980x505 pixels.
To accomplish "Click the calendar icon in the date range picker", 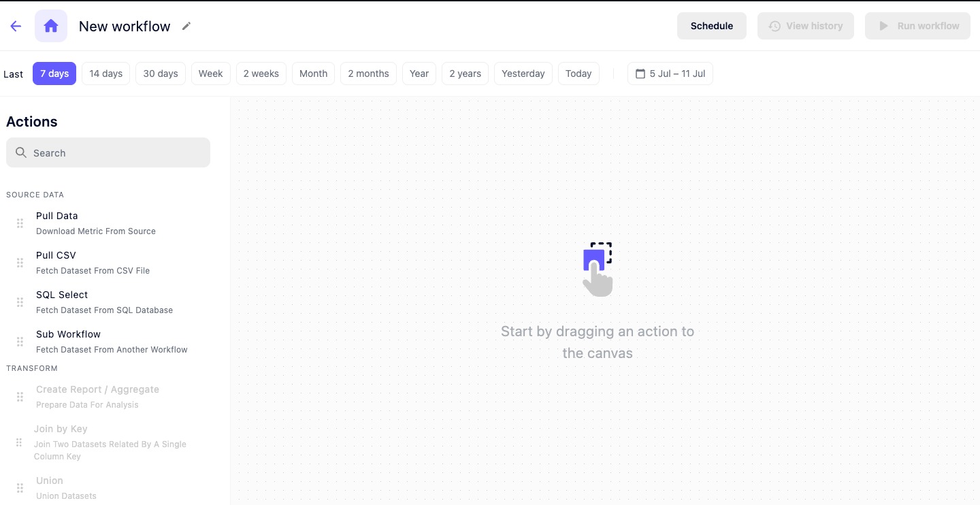I will tap(640, 73).
